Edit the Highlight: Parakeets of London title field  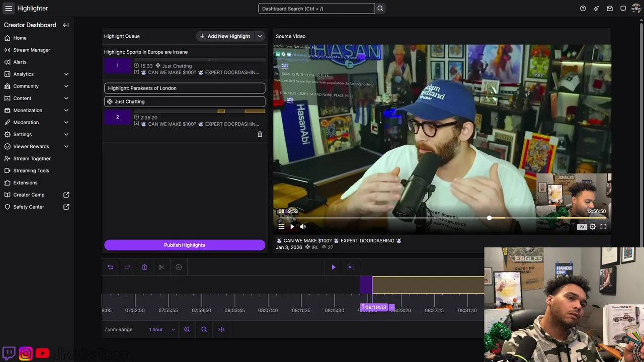click(x=185, y=88)
